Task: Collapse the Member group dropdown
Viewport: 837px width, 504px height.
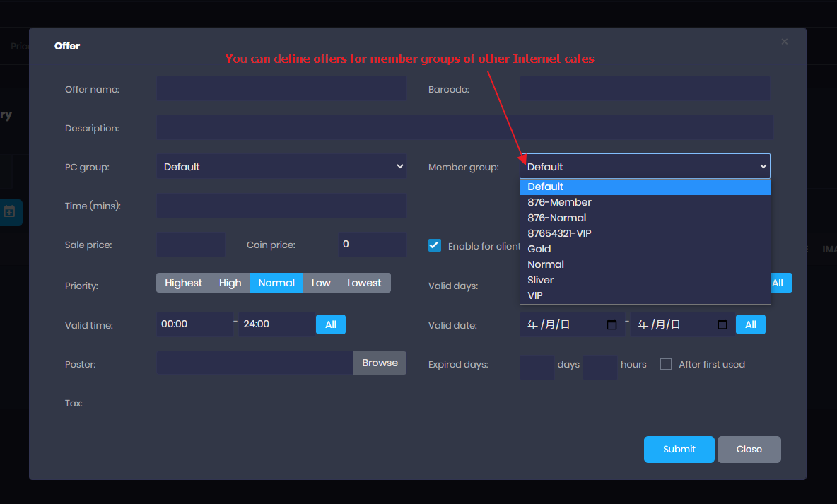Action: coord(645,167)
